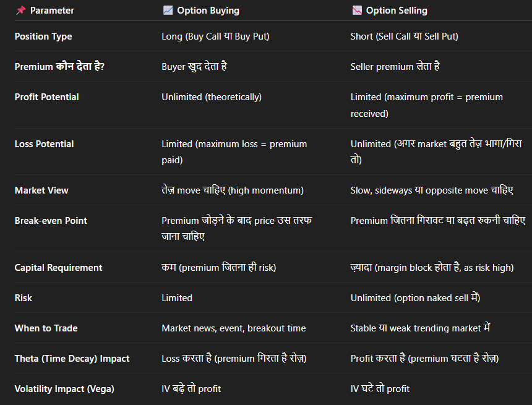
Task: Click the 'Short (Sell Call' cell
Action: click(x=404, y=36)
